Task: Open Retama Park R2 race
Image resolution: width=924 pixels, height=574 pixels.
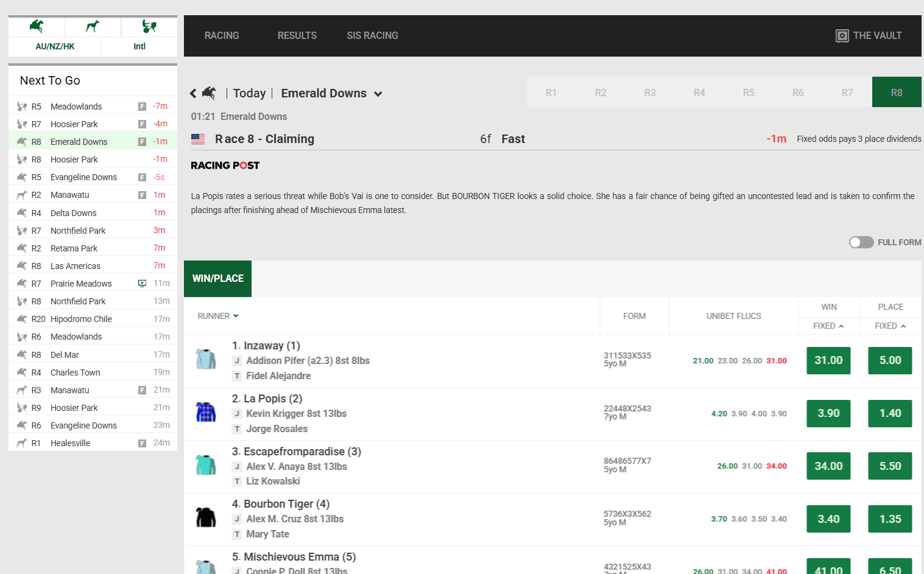Action: point(93,248)
